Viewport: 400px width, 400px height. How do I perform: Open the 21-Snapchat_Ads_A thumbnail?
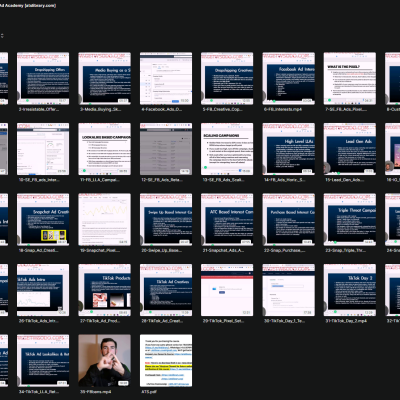tap(227, 220)
